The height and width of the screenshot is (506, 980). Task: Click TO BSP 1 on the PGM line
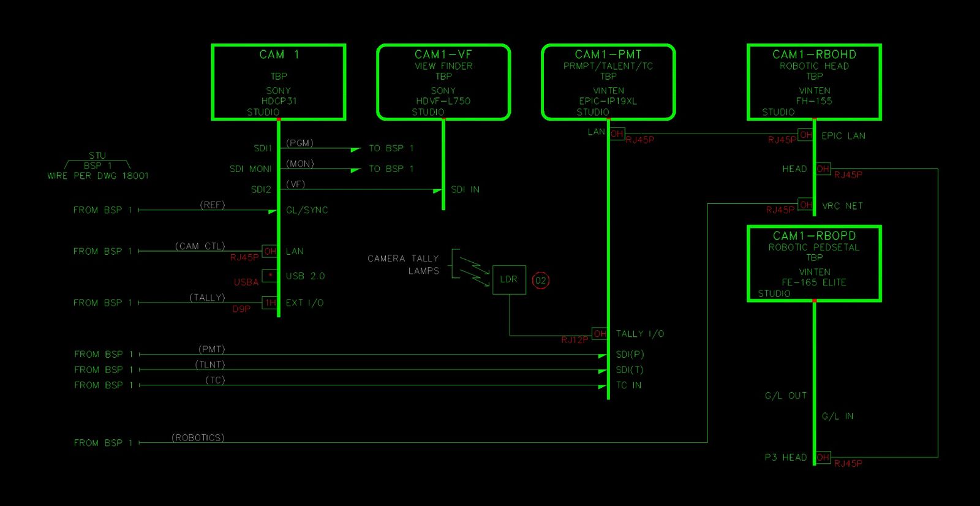coord(391,148)
